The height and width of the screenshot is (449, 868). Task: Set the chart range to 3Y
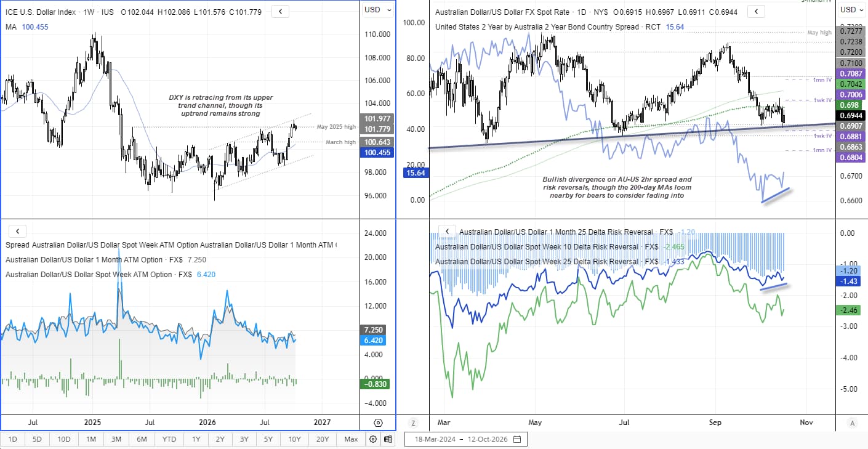tap(244, 439)
